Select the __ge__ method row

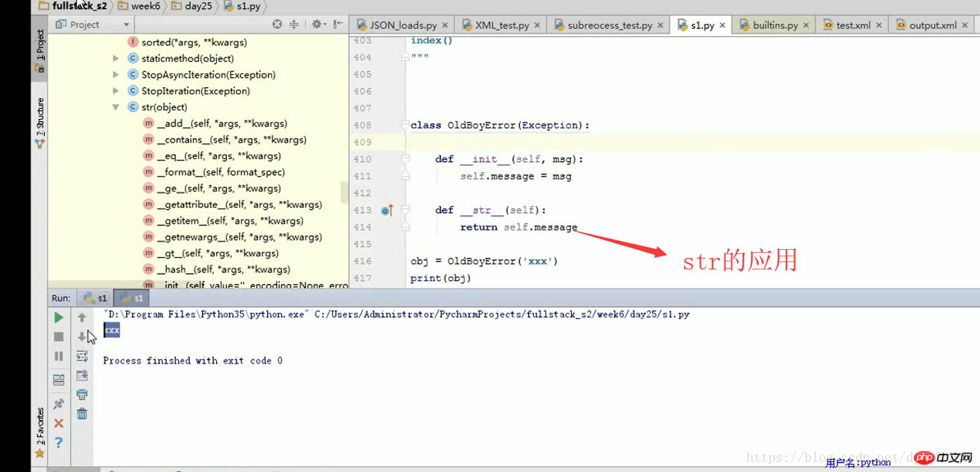tap(218, 188)
